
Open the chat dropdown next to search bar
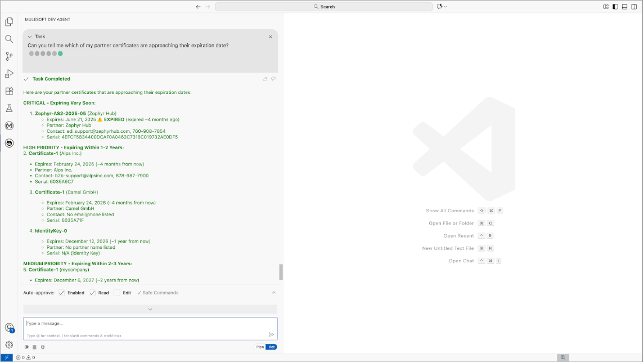[442, 7]
